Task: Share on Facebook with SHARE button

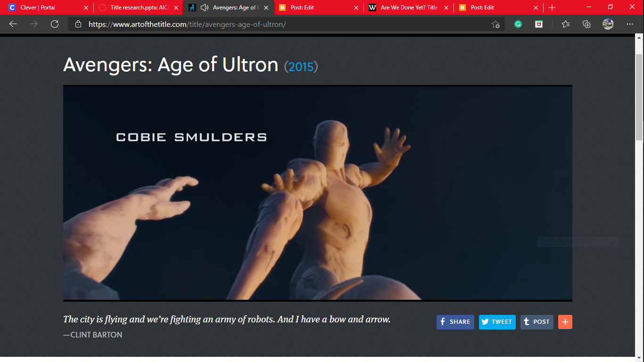Action: click(x=455, y=322)
